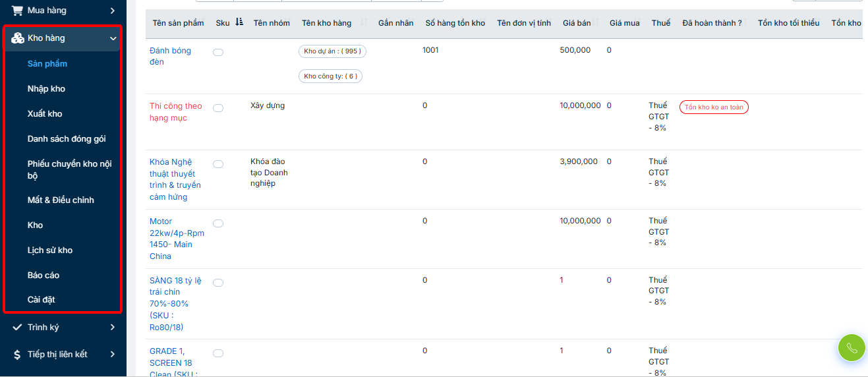Viewport: 868px width, 377px height.
Task: Click the Kho dự án : ( 995 ) badge
Action: [333, 51]
